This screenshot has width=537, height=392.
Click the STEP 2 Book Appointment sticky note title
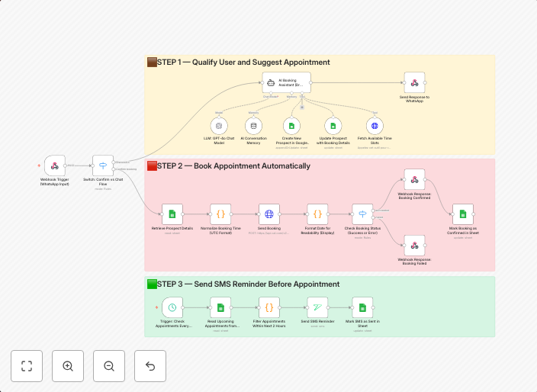pos(229,165)
